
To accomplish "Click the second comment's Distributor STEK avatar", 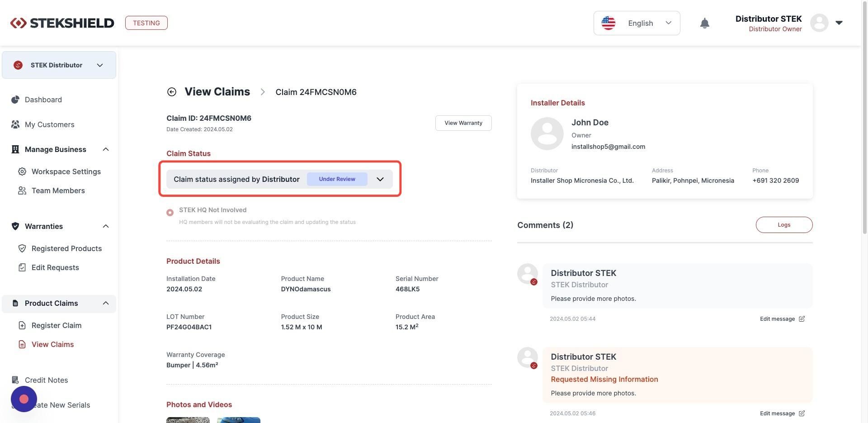I will [527, 357].
